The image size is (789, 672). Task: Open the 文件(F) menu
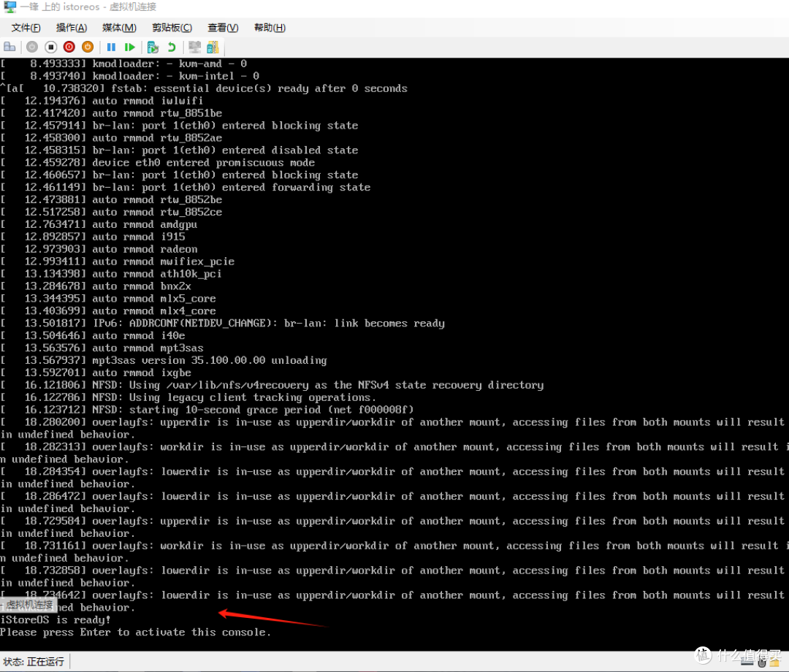click(26, 28)
